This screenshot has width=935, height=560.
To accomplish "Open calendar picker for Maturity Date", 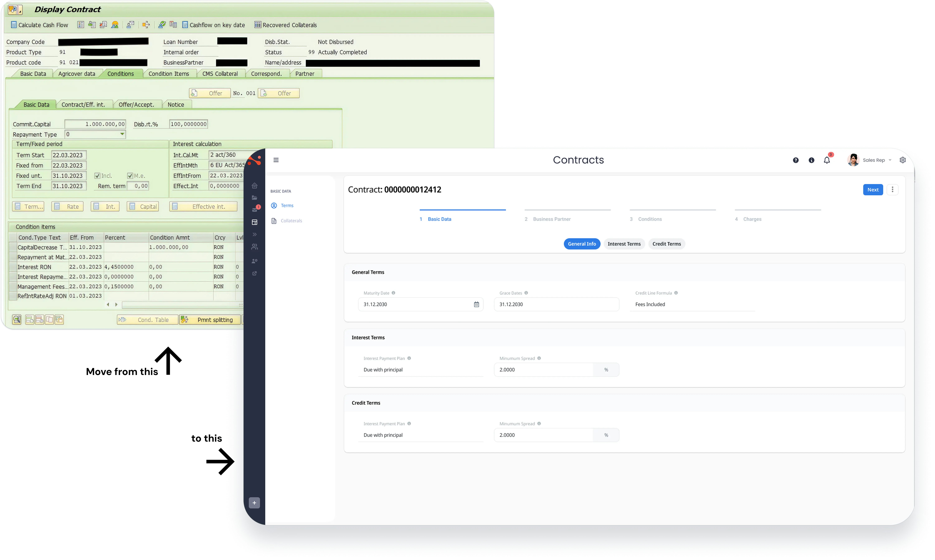I will (x=476, y=304).
